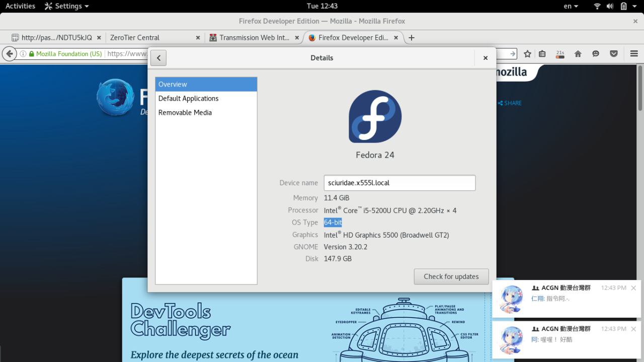This screenshot has width=644, height=362.
Task: Switch to the Transmission Web Interface tab
Action: tap(254, 38)
